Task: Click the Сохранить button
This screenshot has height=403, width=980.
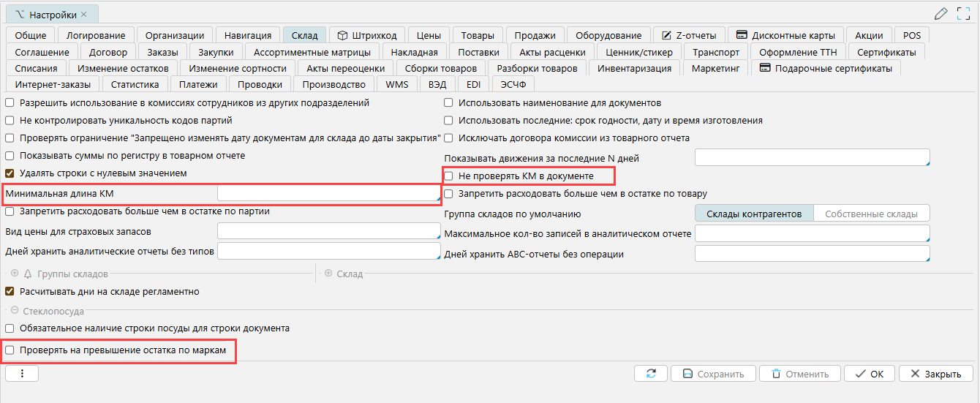Action: 712,374
